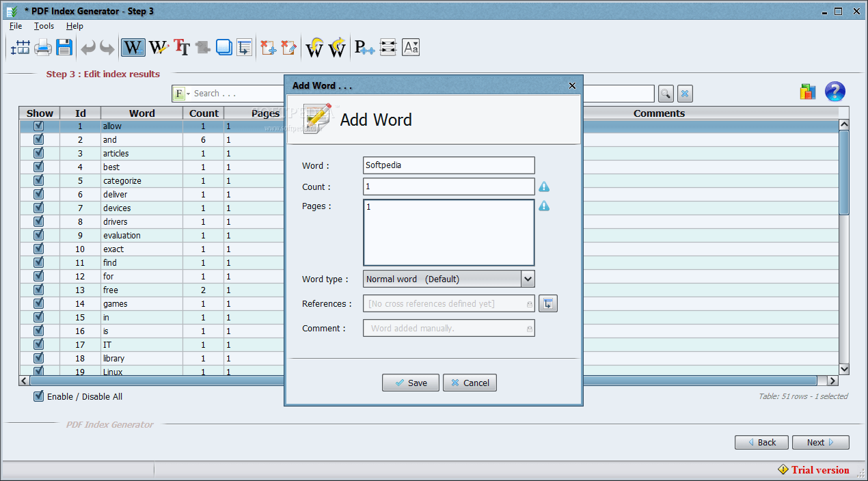The image size is (868, 481).
Task: Click the magnifier search button
Action: (665, 94)
